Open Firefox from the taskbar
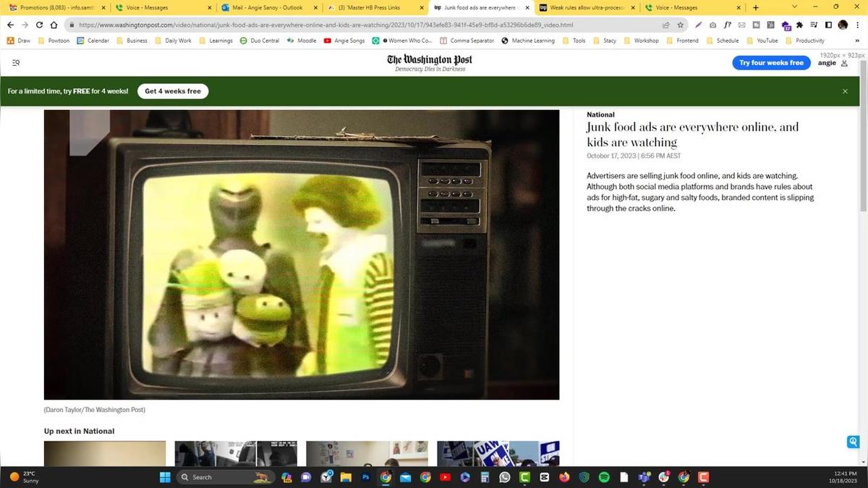Image resolution: width=868 pixels, height=488 pixels. (564, 477)
